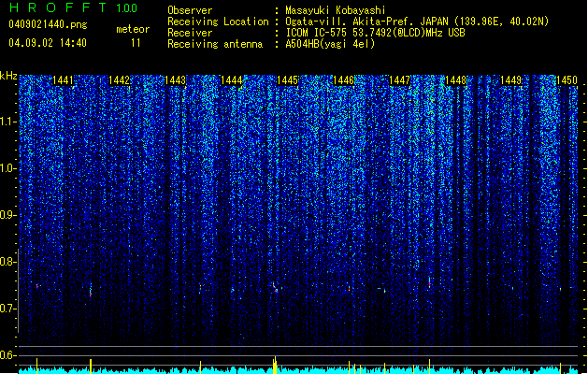Click the 1447 time marker
Viewport: 588px width, 374px height.
[x=400, y=80]
